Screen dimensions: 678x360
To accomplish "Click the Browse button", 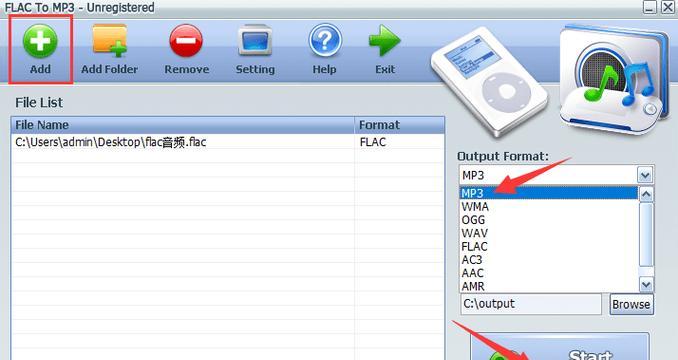I will click(x=631, y=304).
